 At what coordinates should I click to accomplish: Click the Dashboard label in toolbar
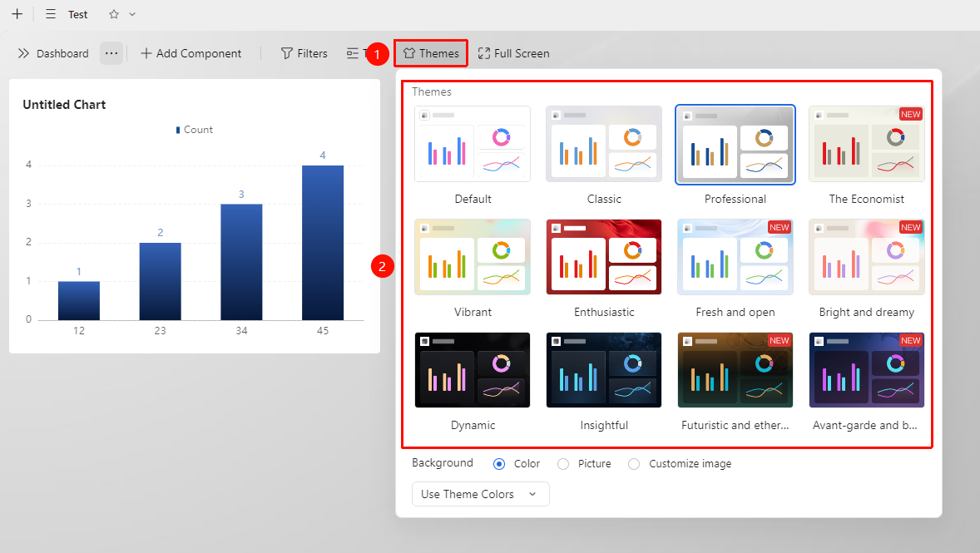pyautogui.click(x=62, y=53)
